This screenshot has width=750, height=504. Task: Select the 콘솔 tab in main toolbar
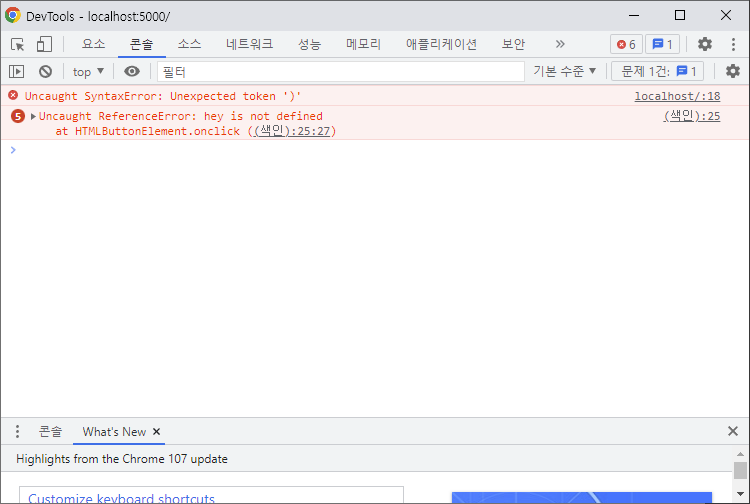(x=141, y=44)
